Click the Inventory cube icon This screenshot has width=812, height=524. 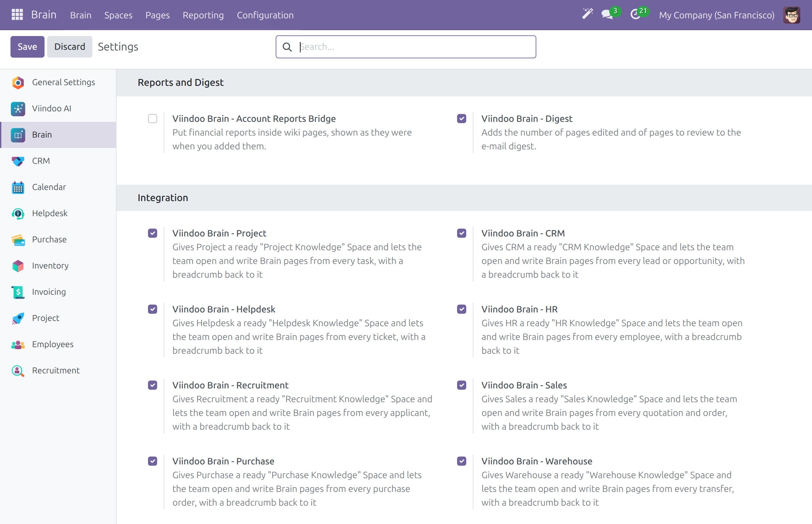(18, 266)
